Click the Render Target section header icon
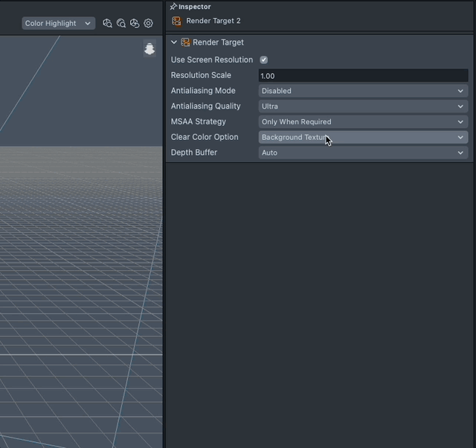The width and height of the screenshot is (476, 448). (x=186, y=42)
